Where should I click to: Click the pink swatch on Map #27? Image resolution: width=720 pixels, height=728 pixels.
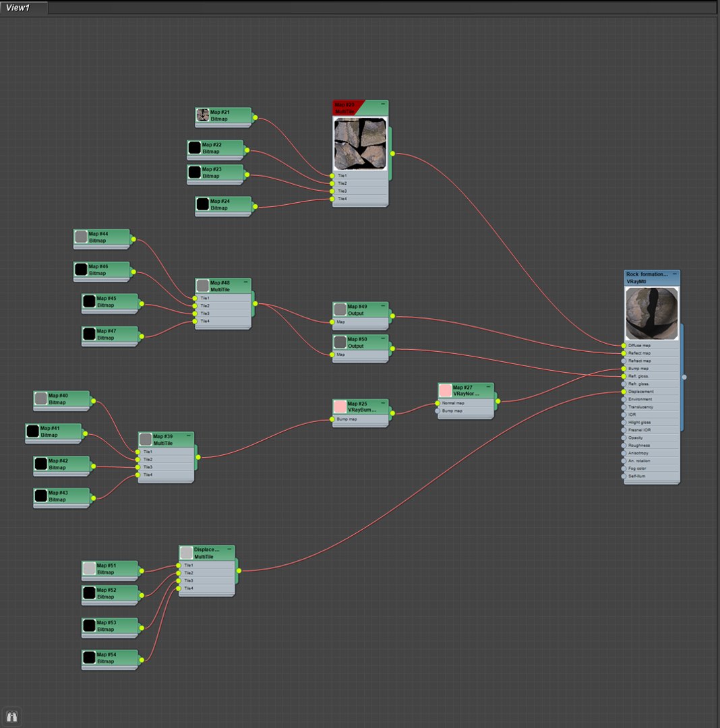(x=446, y=390)
